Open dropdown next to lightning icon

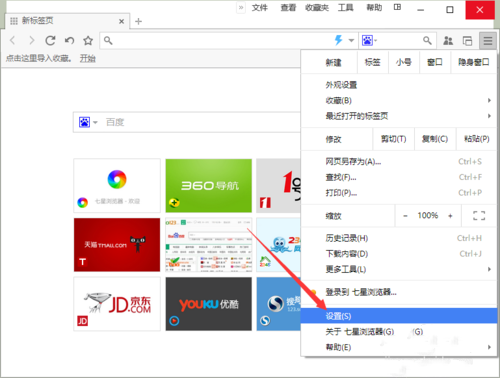[351, 41]
